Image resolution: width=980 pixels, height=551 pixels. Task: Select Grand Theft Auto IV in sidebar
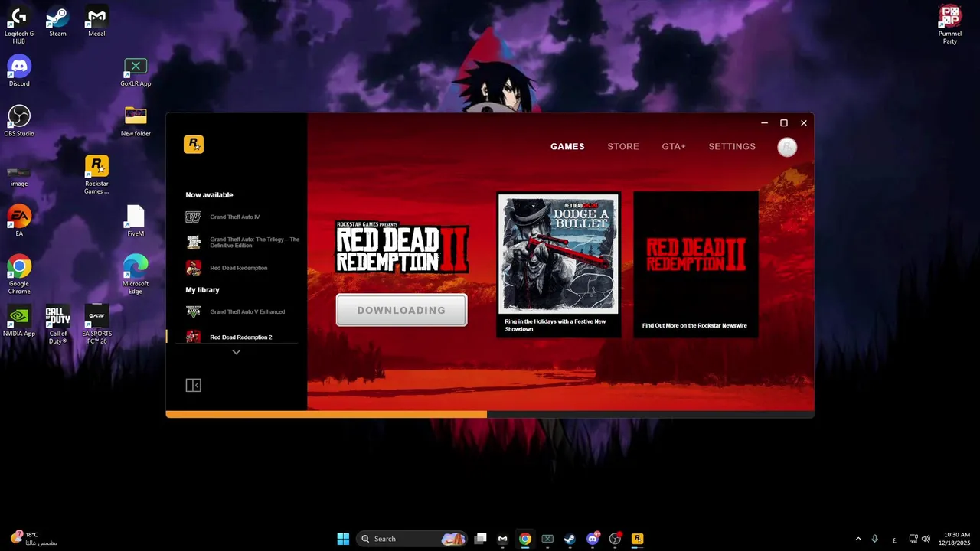(x=234, y=217)
